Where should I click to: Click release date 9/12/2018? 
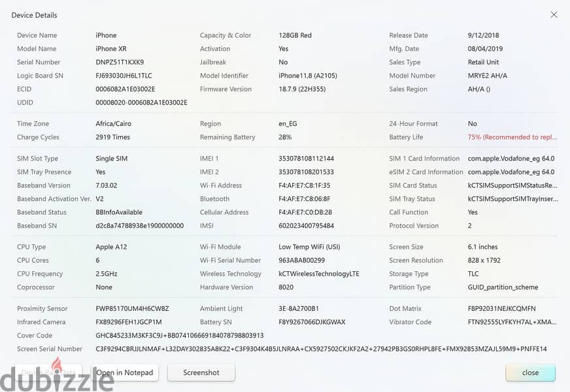pos(483,35)
